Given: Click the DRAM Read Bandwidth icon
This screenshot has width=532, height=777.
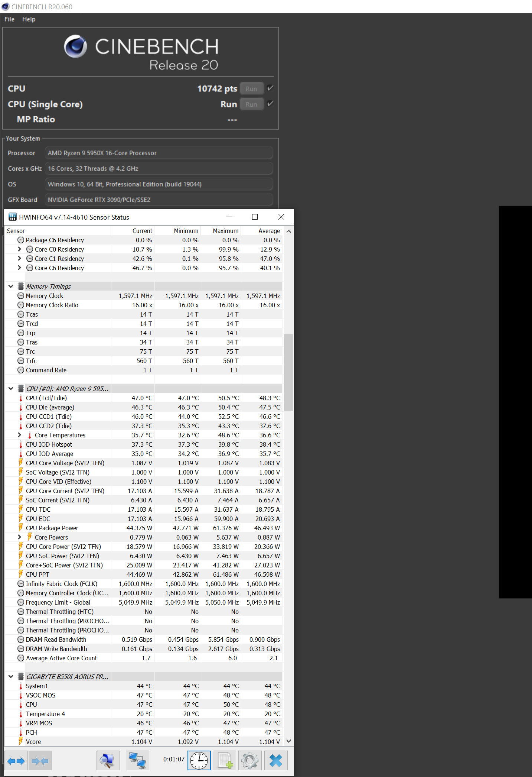Looking at the screenshot, I should pyautogui.click(x=21, y=640).
